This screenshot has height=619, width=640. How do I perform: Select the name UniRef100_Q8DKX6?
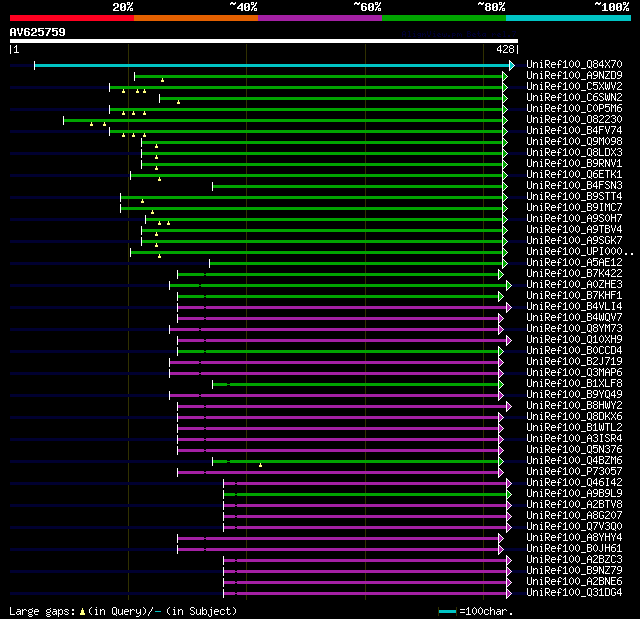click(x=574, y=417)
